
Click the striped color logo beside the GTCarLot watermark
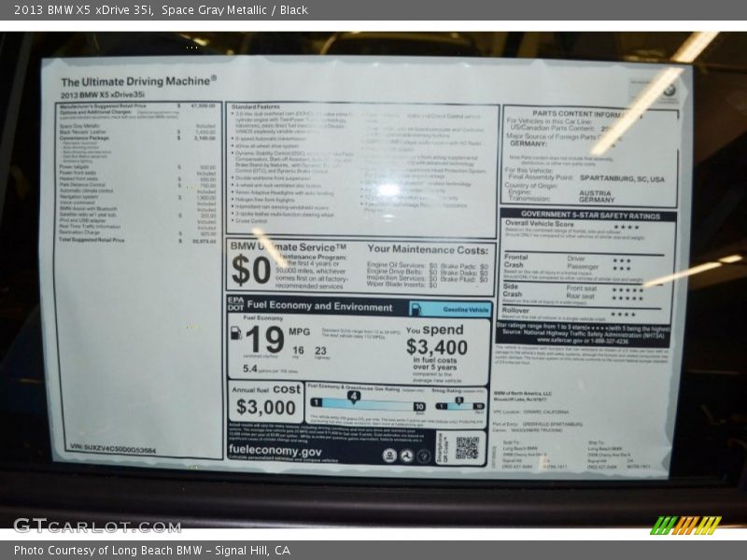click(685, 525)
